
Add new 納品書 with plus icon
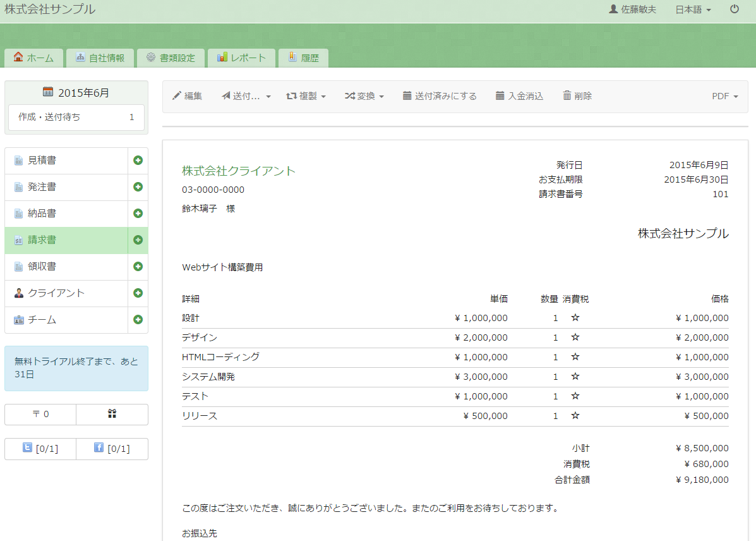point(138,214)
